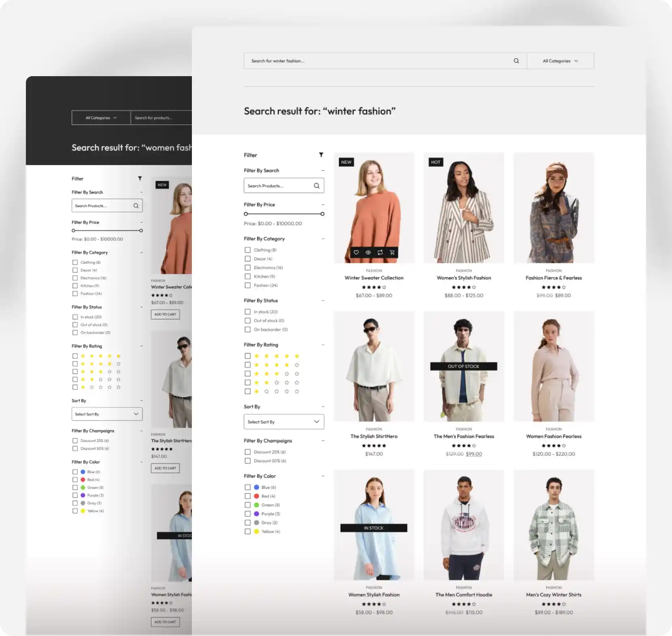The width and height of the screenshot is (672, 636).
Task: Check the Discount 25% (6) campaign filter
Action: (247, 452)
